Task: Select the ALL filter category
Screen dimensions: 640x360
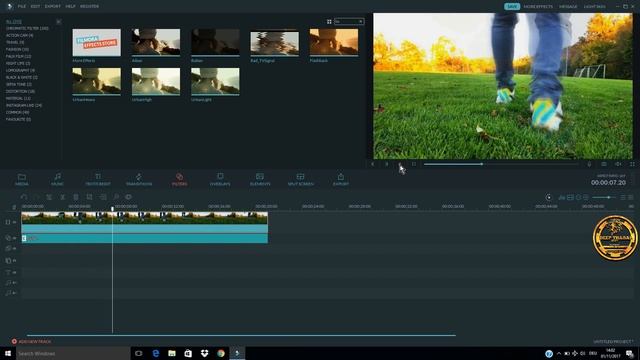Action: (14, 22)
